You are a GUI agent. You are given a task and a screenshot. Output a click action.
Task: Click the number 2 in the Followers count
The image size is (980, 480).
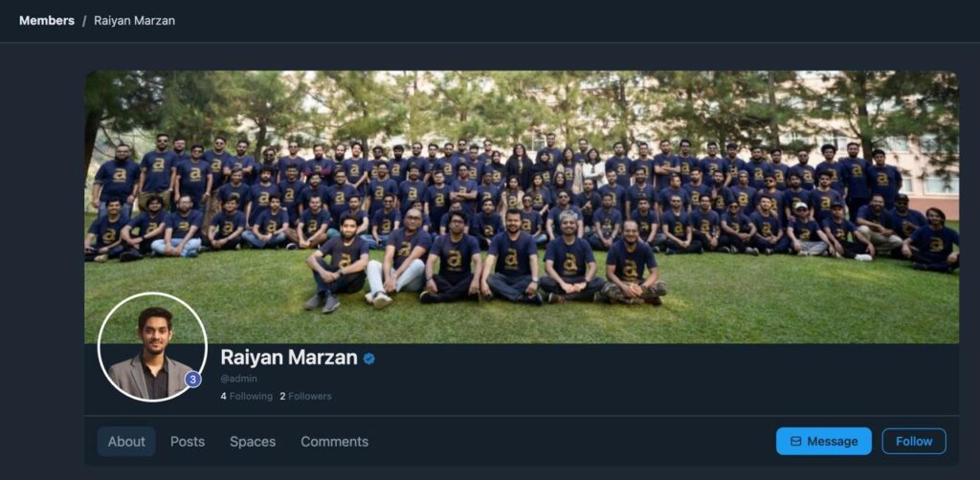pyautogui.click(x=282, y=397)
